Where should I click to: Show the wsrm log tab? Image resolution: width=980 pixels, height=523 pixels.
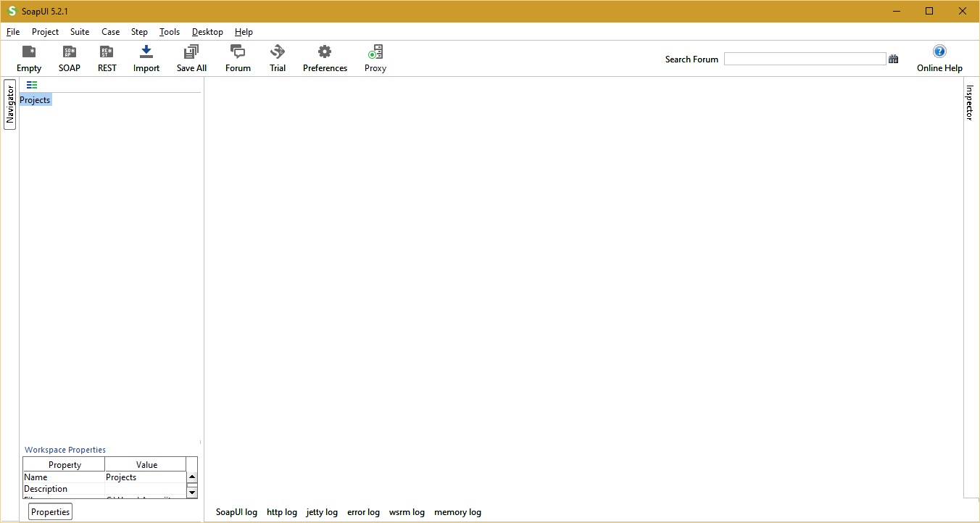point(407,512)
